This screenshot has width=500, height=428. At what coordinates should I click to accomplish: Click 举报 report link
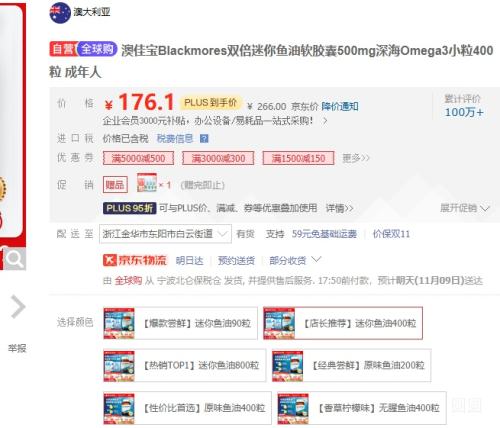(x=17, y=349)
